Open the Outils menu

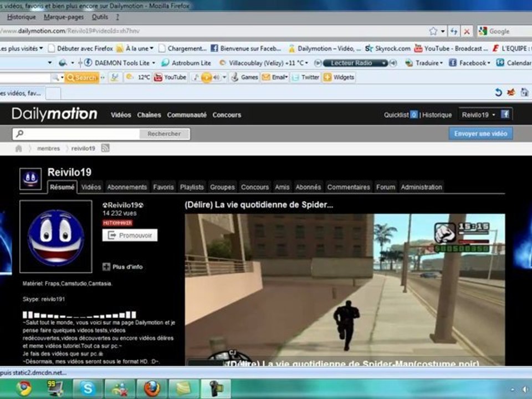tap(100, 17)
